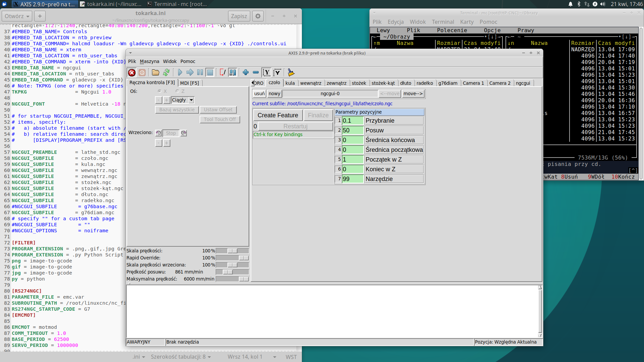Click Początek w Z value field

[353, 160]
